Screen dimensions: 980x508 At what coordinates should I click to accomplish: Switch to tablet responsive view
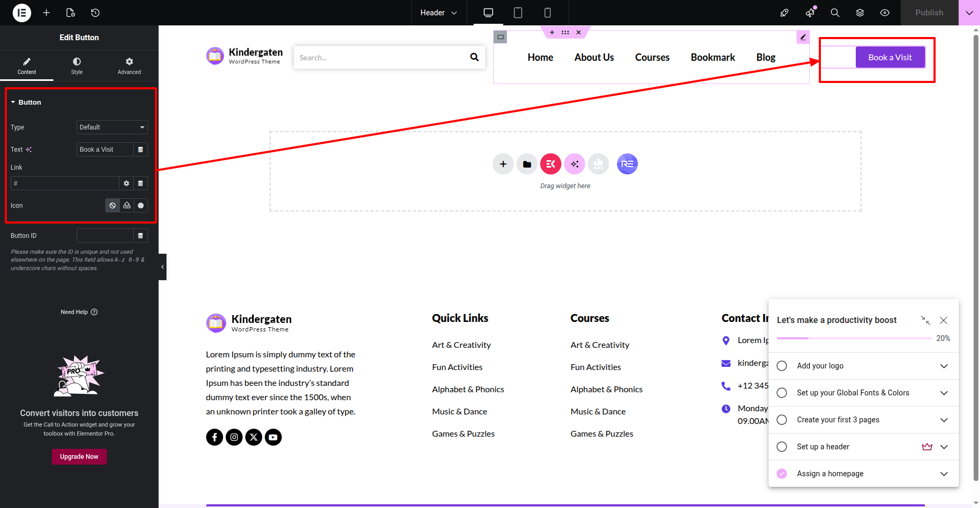(518, 13)
